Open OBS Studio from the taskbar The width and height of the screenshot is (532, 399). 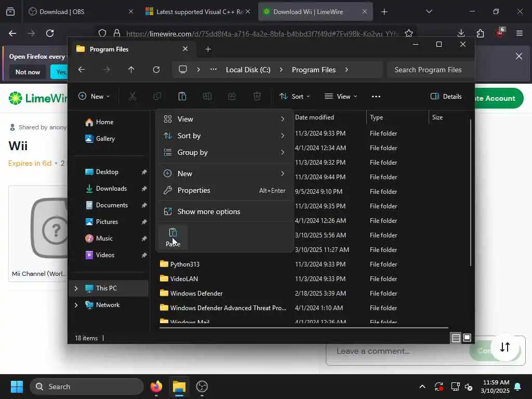pos(202,387)
